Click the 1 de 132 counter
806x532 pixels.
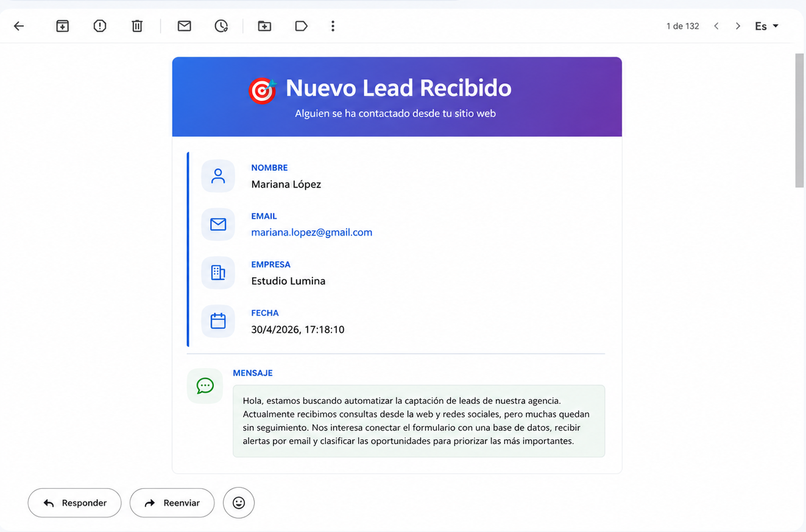tap(682, 26)
